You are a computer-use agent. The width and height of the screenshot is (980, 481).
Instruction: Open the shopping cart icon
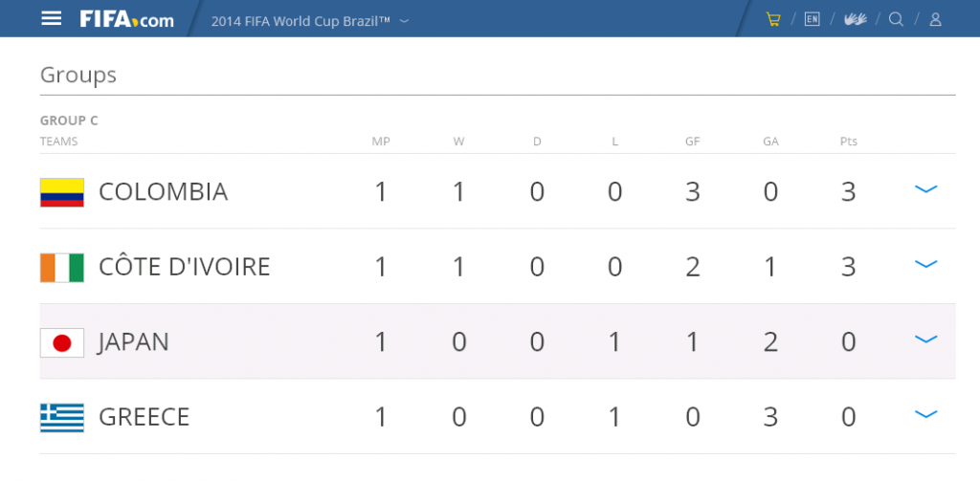tap(773, 19)
